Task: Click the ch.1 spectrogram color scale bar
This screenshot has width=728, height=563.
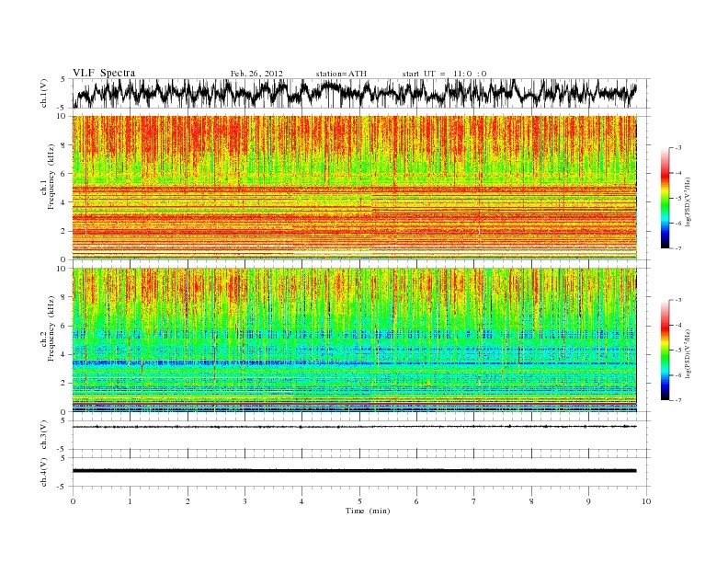Action: click(x=665, y=198)
